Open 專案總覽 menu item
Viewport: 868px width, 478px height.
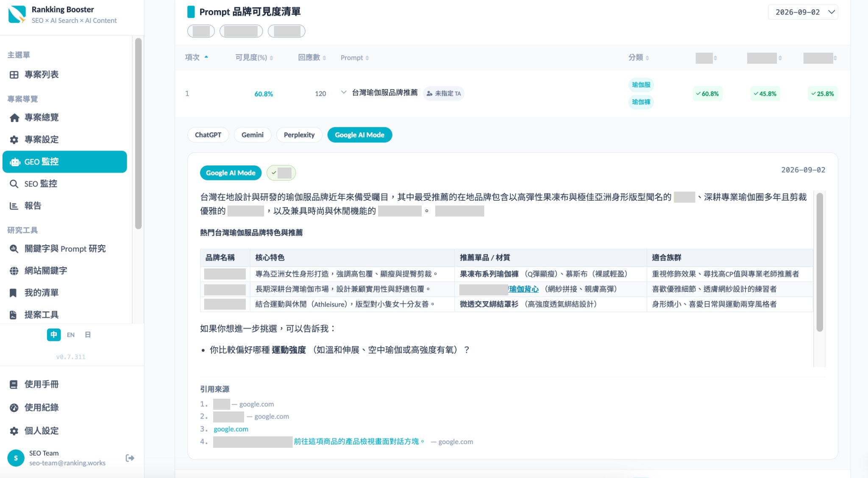[65, 117]
